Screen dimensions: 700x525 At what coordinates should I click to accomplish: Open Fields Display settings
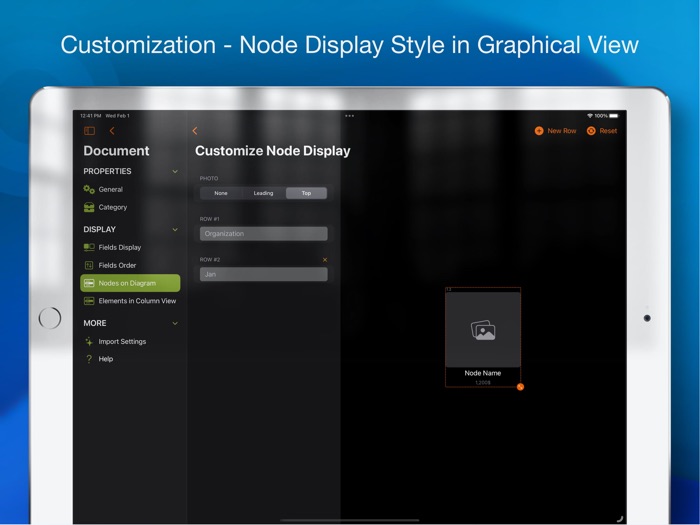click(119, 247)
